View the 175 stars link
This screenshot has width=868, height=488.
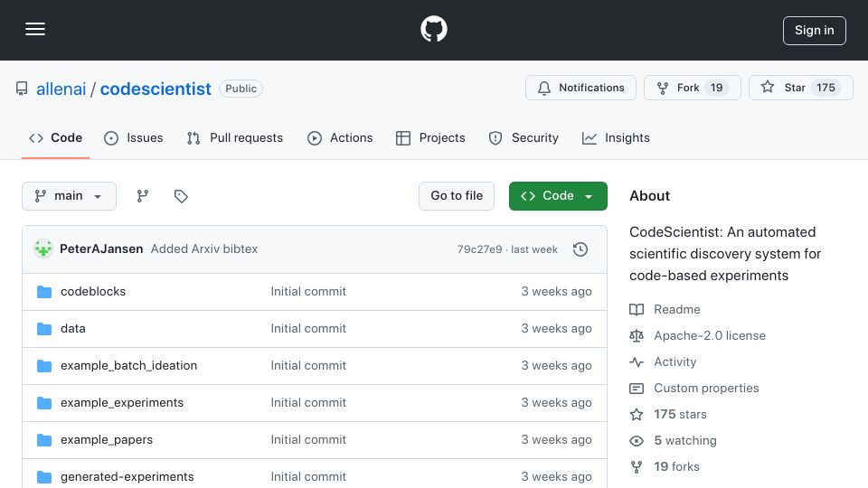[680, 415]
